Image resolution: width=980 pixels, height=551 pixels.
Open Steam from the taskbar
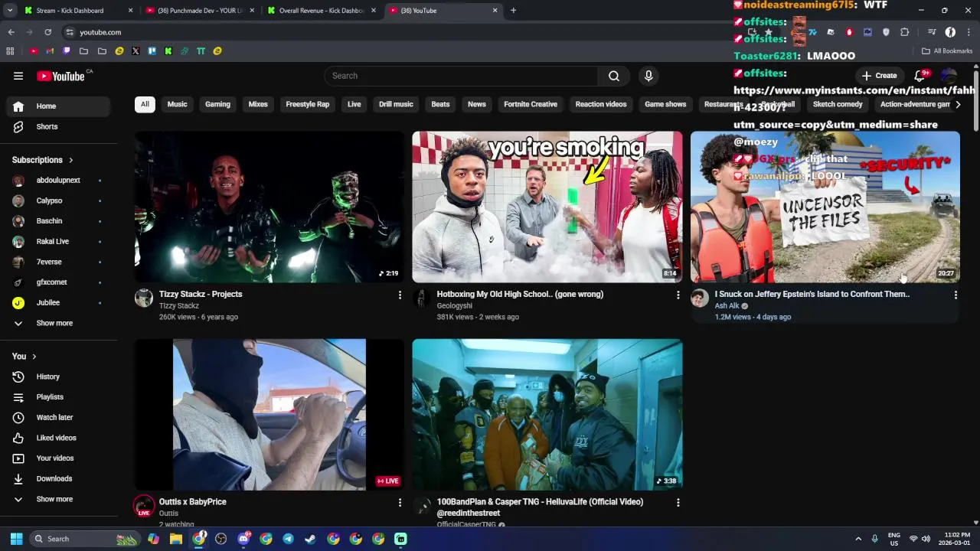(310, 539)
